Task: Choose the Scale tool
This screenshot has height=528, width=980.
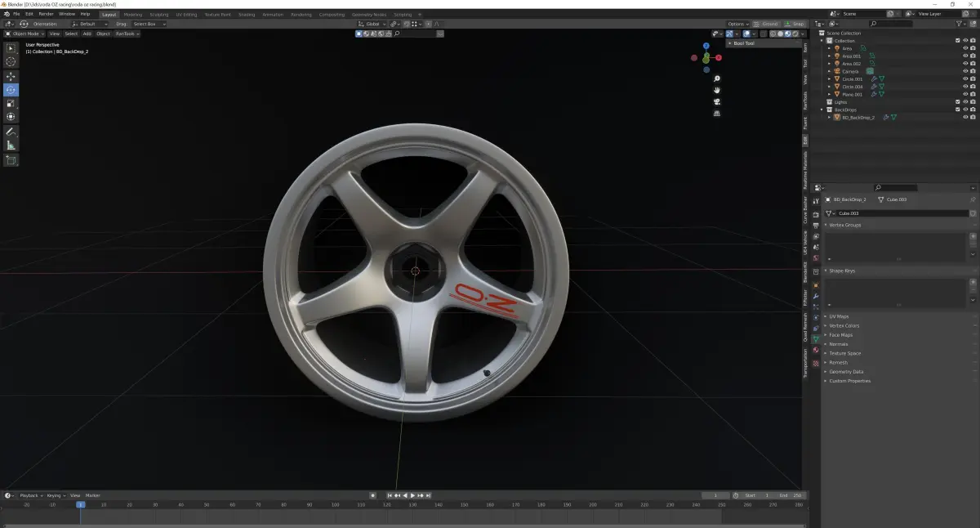Action: [x=11, y=103]
